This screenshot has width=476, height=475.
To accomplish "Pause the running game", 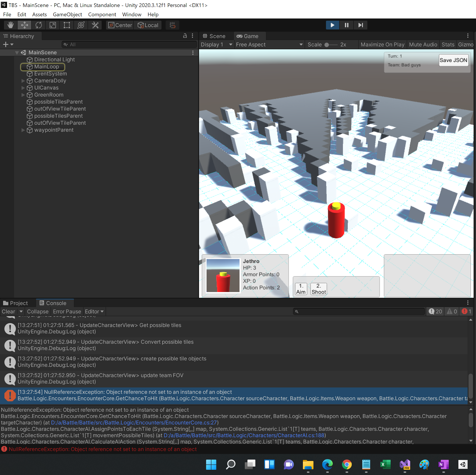I will pos(346,25).
